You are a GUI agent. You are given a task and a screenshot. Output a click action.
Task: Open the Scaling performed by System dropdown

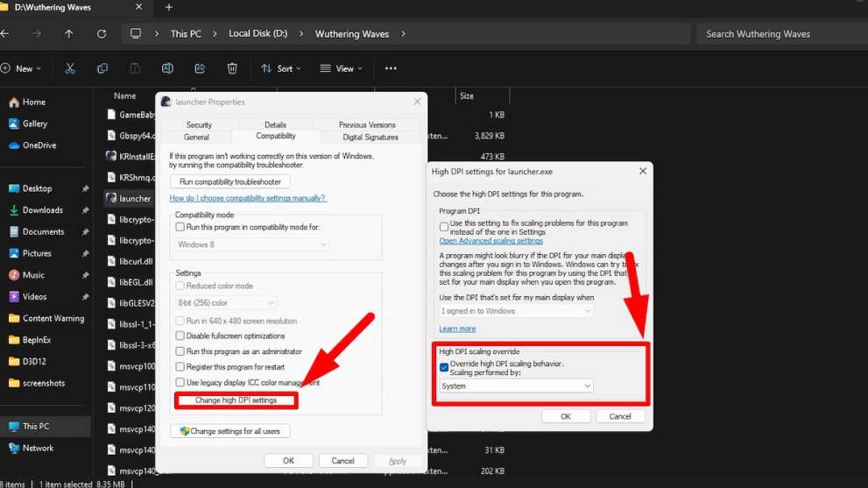pos(516,385)
